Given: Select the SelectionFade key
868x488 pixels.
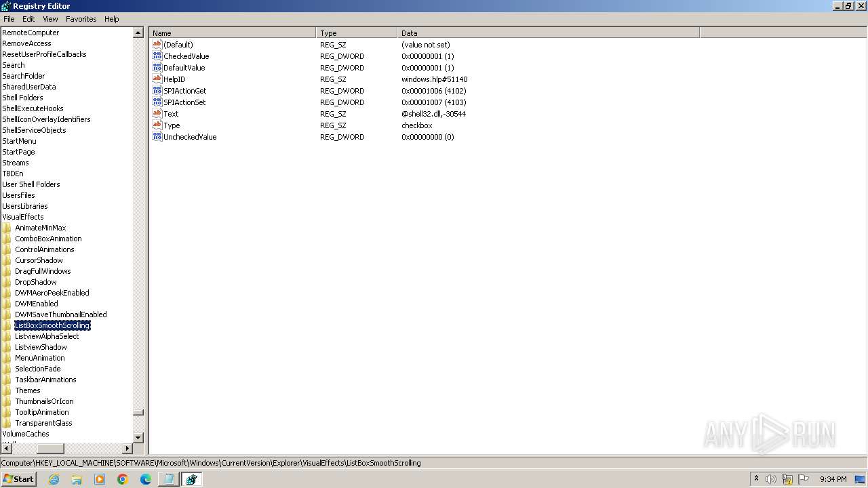Looking at the screenshot, I should pos(38,369).
